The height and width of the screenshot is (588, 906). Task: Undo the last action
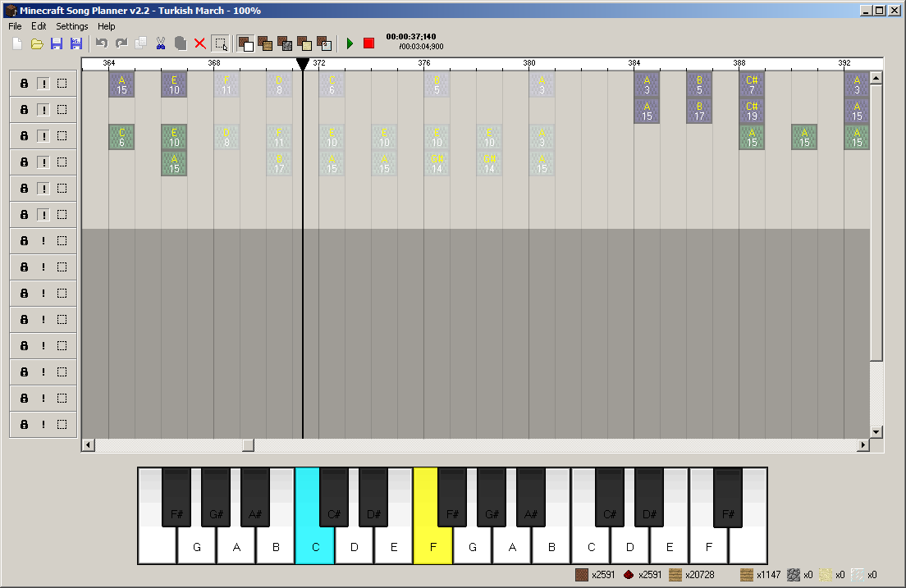(x=103, y=43)
